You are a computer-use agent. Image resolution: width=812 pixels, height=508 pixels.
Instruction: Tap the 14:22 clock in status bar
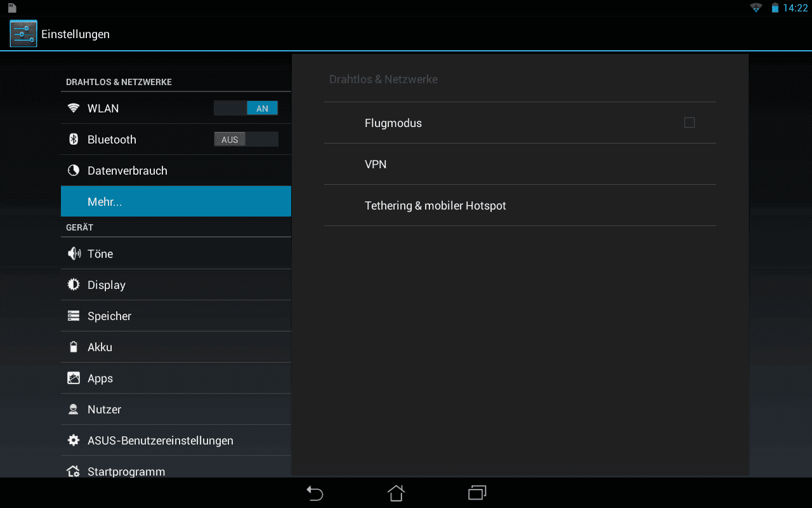pyautogui.click(x=796, y=8)
